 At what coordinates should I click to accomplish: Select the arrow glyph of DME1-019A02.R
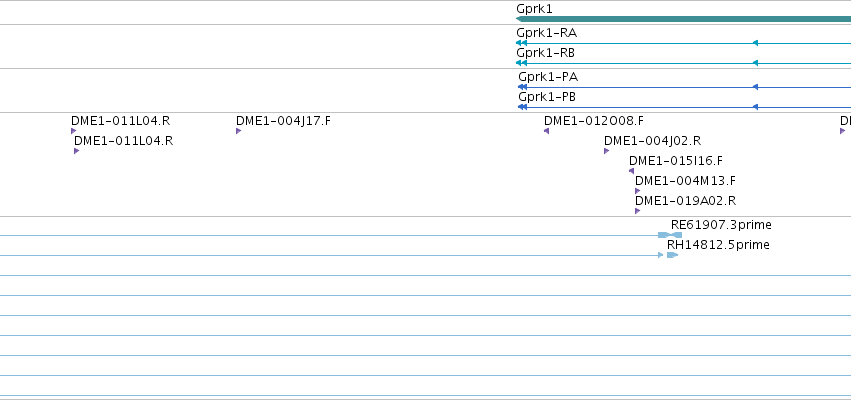coord(637,211)
